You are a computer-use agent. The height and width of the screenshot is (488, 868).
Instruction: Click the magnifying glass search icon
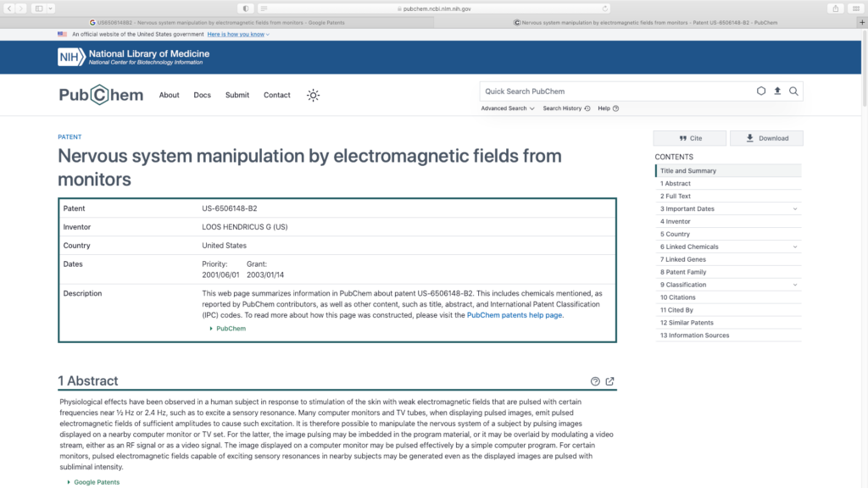(793, 91)
